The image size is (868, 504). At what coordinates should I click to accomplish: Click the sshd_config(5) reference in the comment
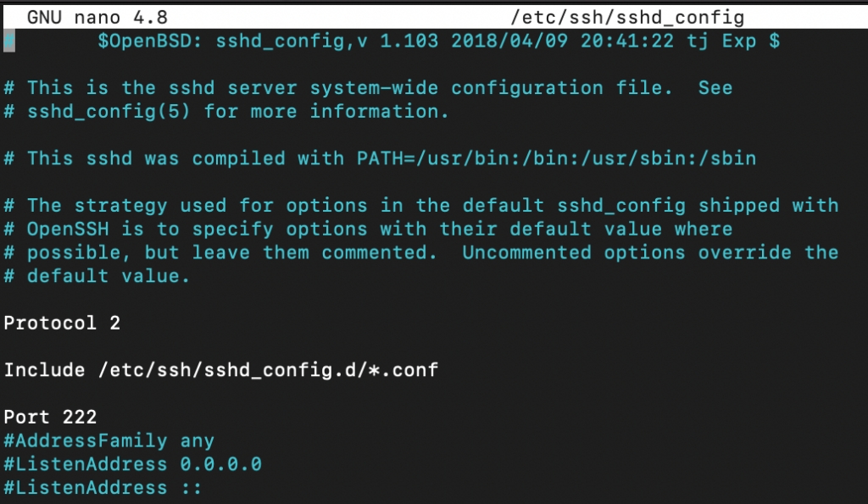(109, 111)
